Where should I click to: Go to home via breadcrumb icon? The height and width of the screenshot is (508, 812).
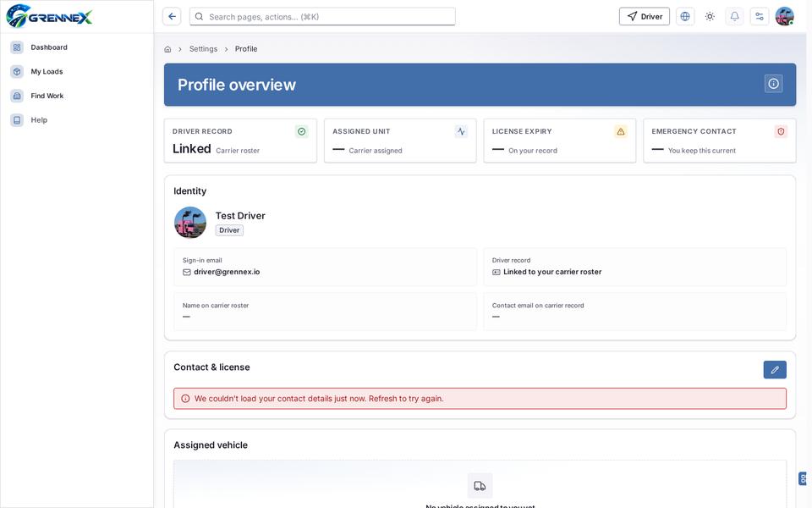(167, 49)
